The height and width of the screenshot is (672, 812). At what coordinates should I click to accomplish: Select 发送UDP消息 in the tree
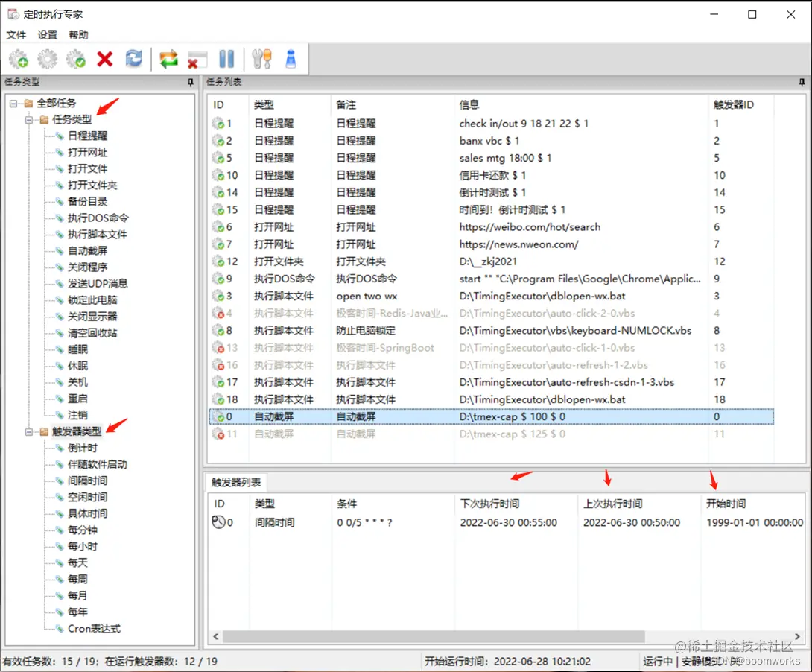tap(98, 284)
